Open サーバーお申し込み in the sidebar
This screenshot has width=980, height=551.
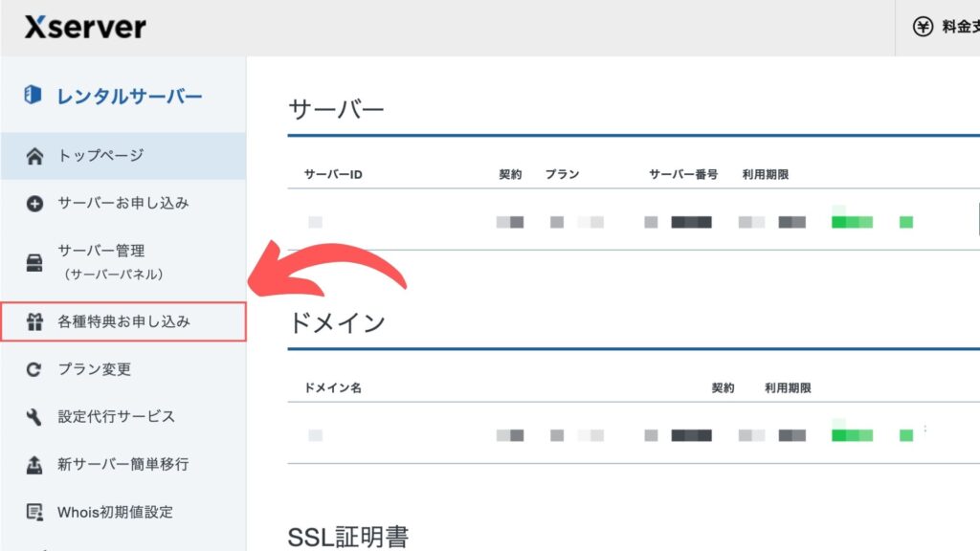tap(123, 203)
